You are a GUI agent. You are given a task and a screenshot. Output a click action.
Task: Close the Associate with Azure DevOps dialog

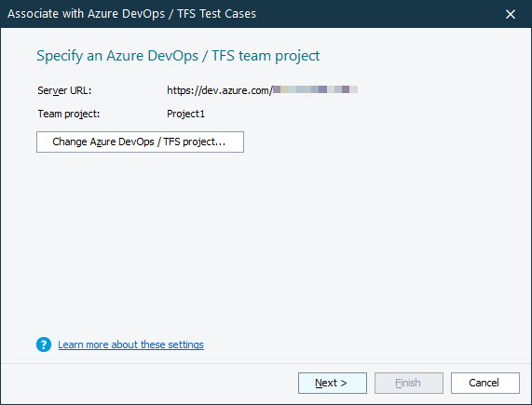pyautogui.click(x=510, y=14)
